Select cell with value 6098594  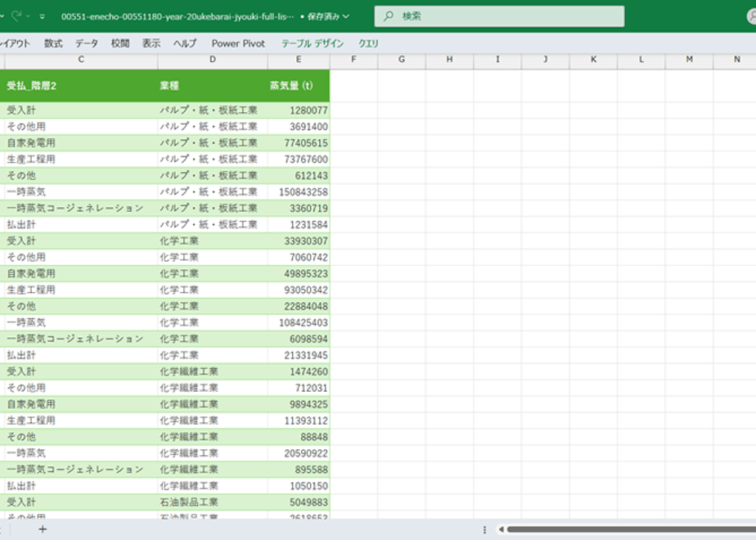[x=299, y=339]
